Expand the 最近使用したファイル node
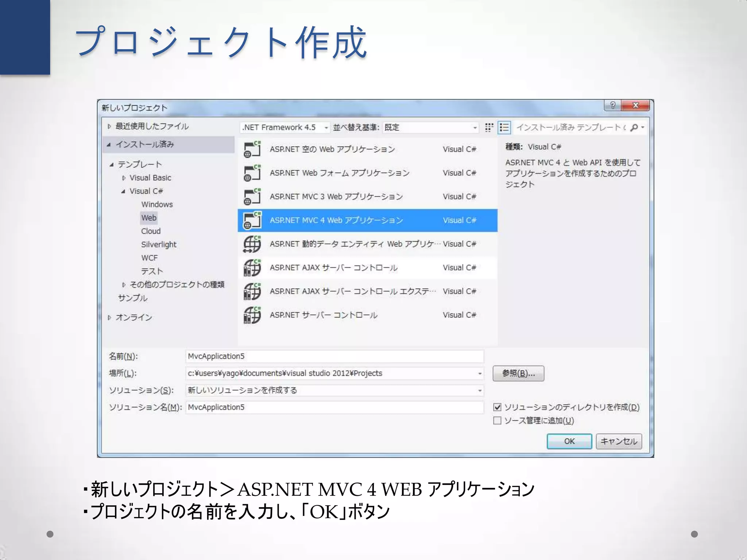The width and height of the screenshot is (747, 560). click(x=109, y=127)
